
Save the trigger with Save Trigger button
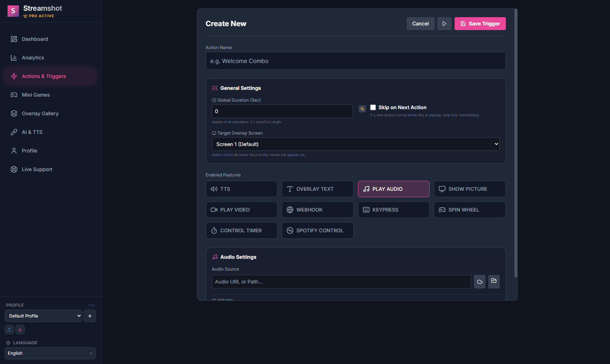coord(480,23)
